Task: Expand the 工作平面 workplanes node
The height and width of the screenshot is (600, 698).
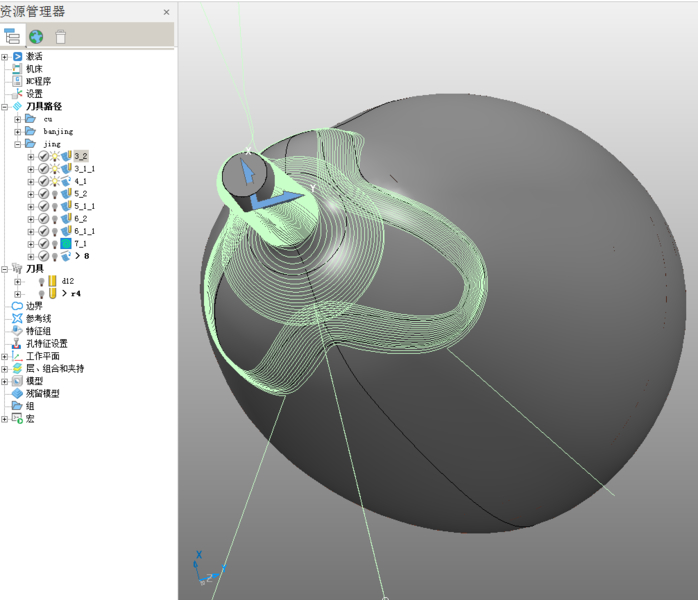Action: (x=5, y=356)
